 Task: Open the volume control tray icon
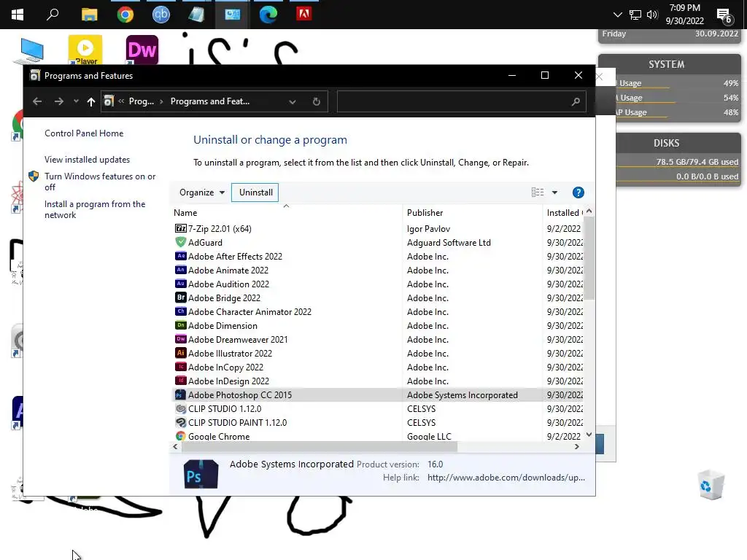(x=652, y=15)
